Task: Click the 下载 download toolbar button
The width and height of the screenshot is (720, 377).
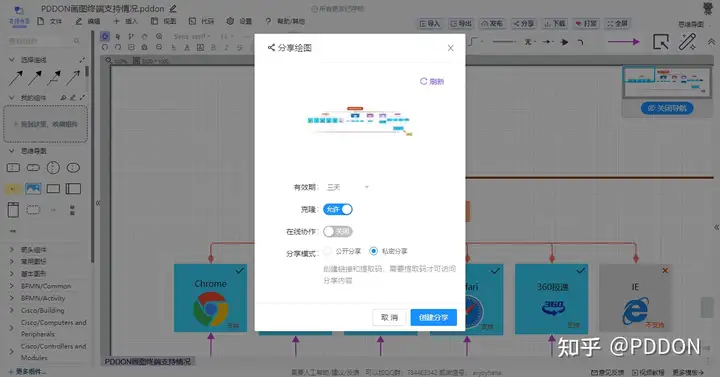Action: (555, 23)
